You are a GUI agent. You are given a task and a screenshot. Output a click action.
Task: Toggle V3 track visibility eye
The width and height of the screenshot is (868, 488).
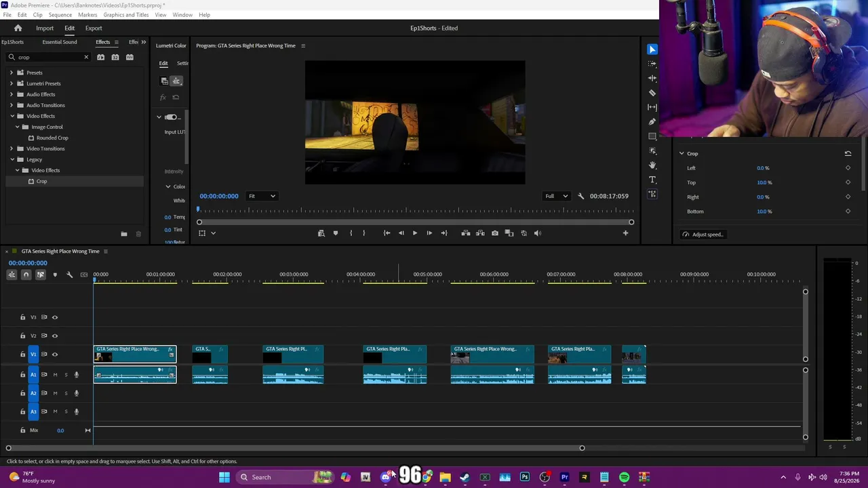click(x=55, y=317)
